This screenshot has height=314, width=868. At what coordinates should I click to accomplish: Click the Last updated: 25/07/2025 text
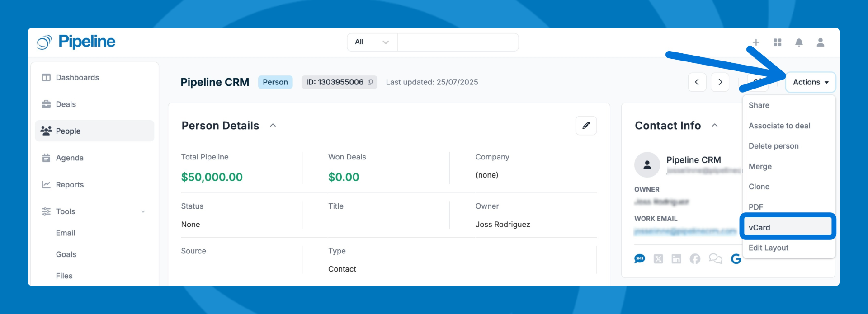[432, 82]
